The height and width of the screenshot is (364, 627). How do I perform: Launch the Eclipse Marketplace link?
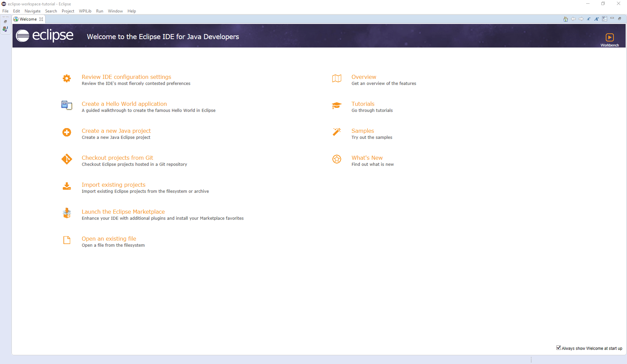coord(123,212)
